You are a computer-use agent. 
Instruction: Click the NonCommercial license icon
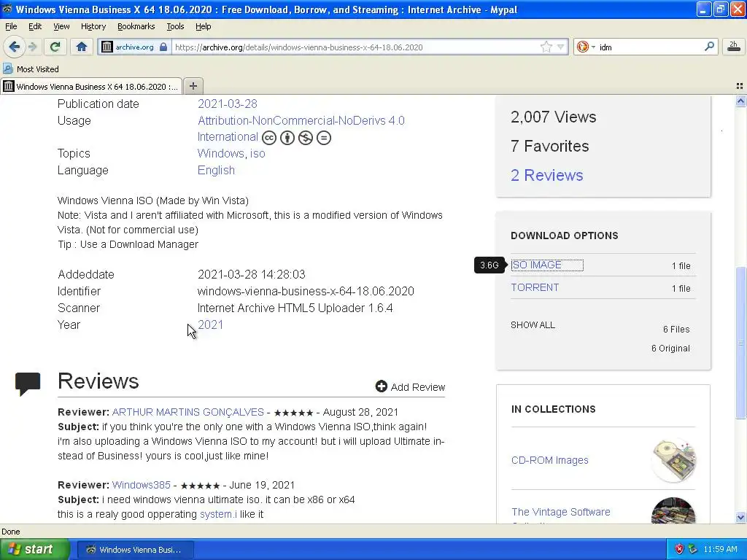pyautogui.click(x=306, y=138)
